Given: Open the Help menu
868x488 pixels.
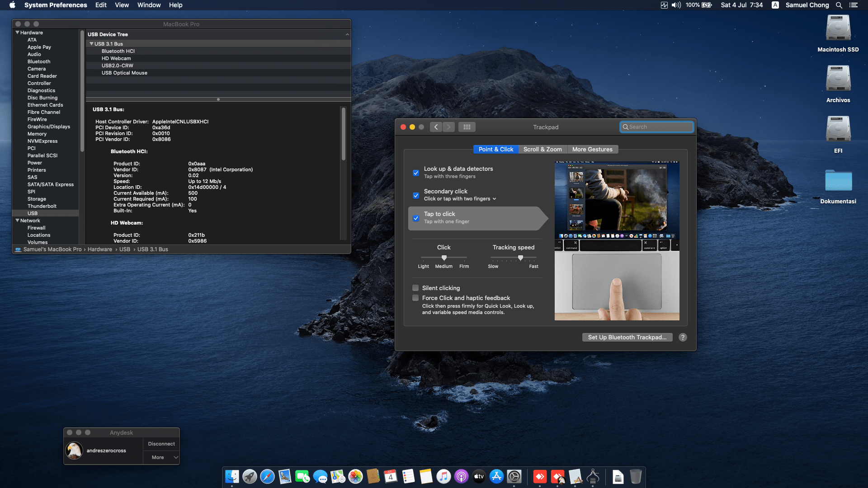Looking at the screenshot, I should pyautogui.click(x=175, y=5).
